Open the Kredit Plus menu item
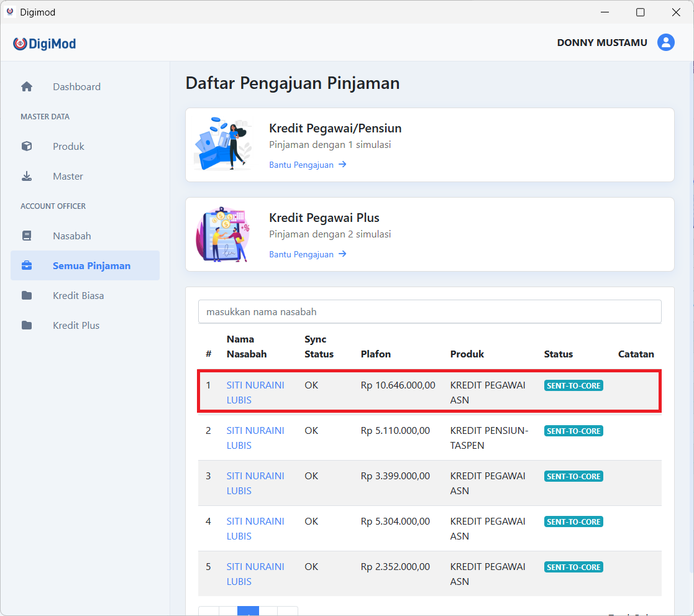The image size is (694, 616). pos(76,326)
